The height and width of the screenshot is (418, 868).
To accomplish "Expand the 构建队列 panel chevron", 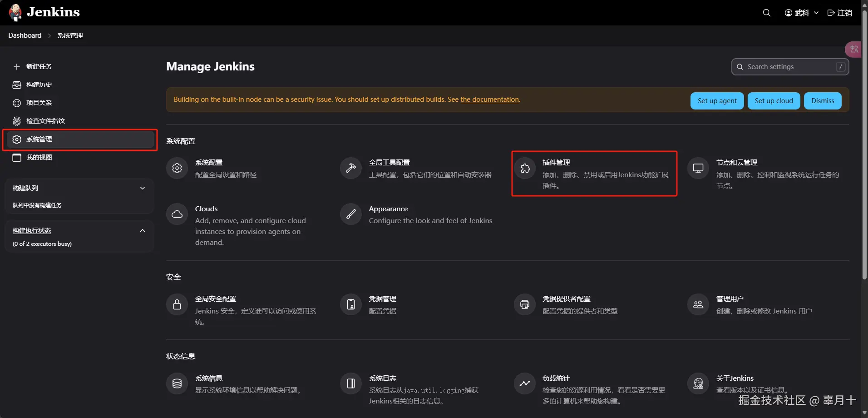I will coord(143,188).
